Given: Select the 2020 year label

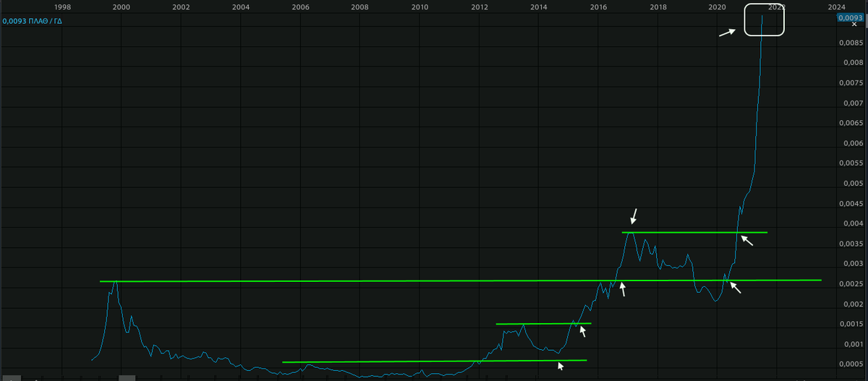Looking at the screenshot, I should 718,7.
